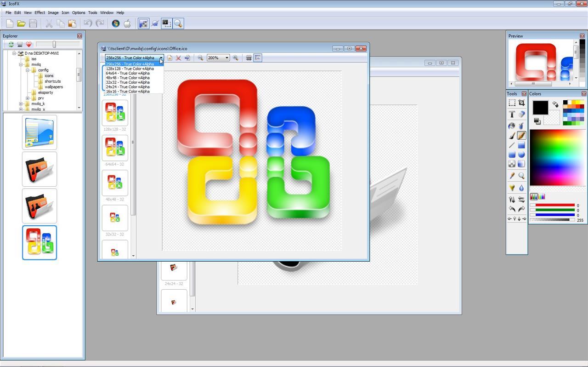The width and height of the screenshot is (588, 367).
Task: Toggle the first highlighted panel button in main toolbar
Action: pyautogui.click(x=143, y=23)
